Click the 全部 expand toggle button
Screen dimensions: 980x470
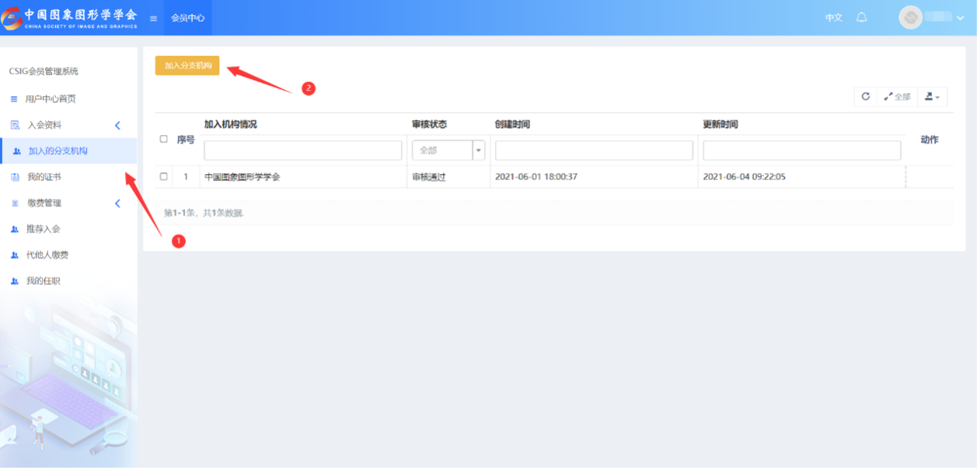tap(897, 96)
